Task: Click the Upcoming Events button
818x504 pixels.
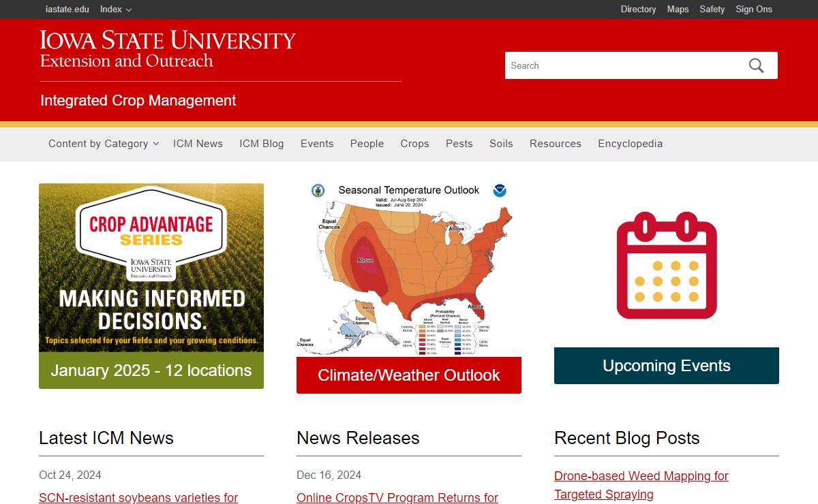Action: 667,366
